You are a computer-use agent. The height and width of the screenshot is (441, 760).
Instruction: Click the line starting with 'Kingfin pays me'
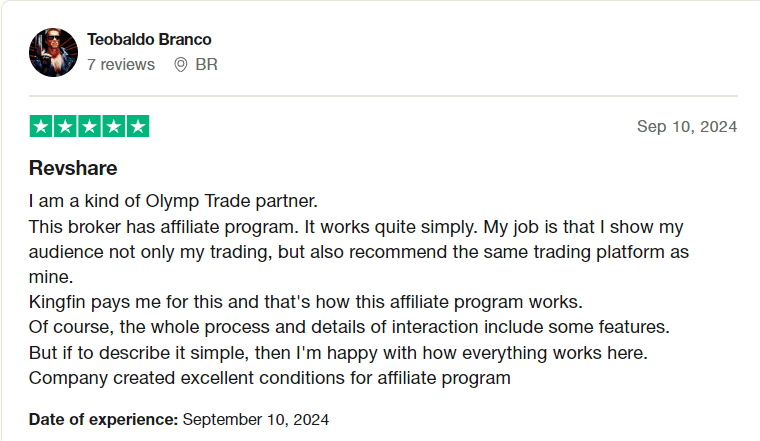click(305, 302)
